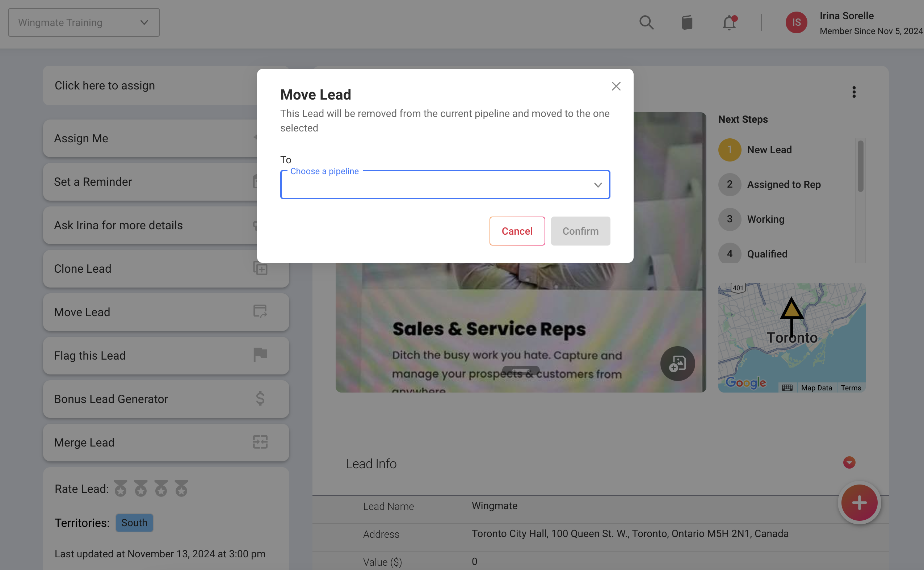Screen dimensions: 924x570
Task: Open the Wingmate Training workspace dropdown
Action: 84,22
